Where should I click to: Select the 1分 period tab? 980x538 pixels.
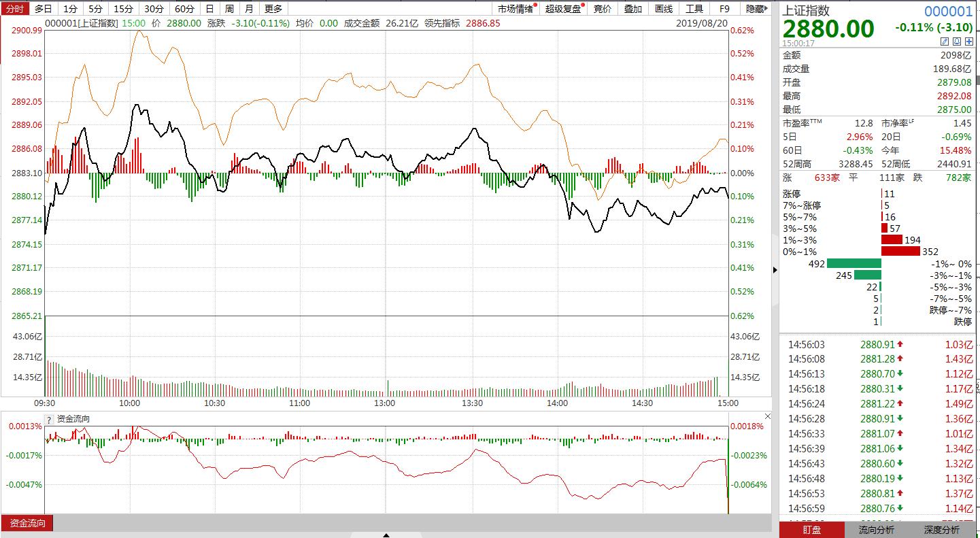(x=70, y=9)
